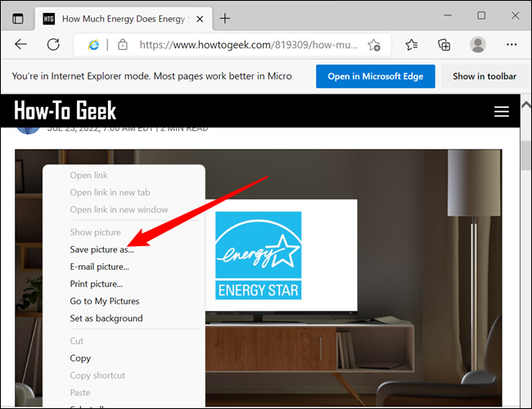Reload the page with refresh icon
The height and width of the screenshot is (409, 532).
tap(53, 44)
